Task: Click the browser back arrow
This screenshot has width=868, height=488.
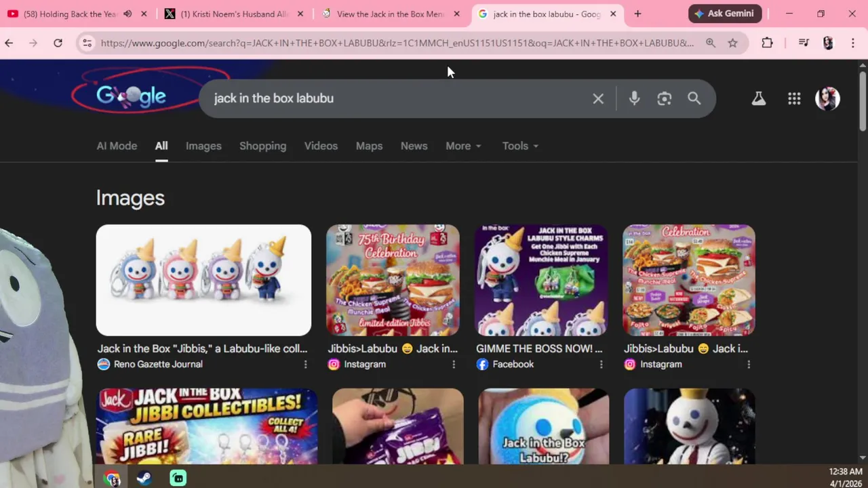Action: [x=9, y=43]
